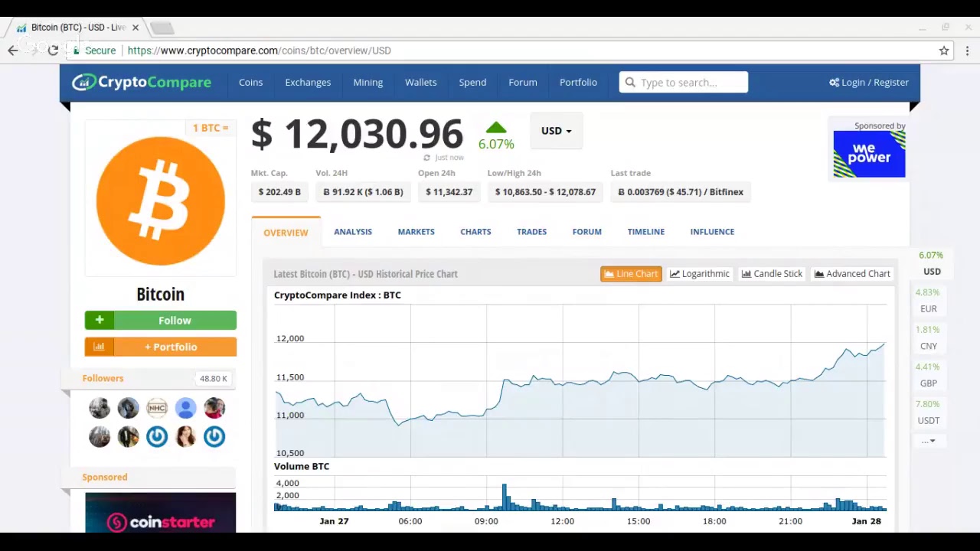Click the CryptoCompare logo

(x=142, y=82)
